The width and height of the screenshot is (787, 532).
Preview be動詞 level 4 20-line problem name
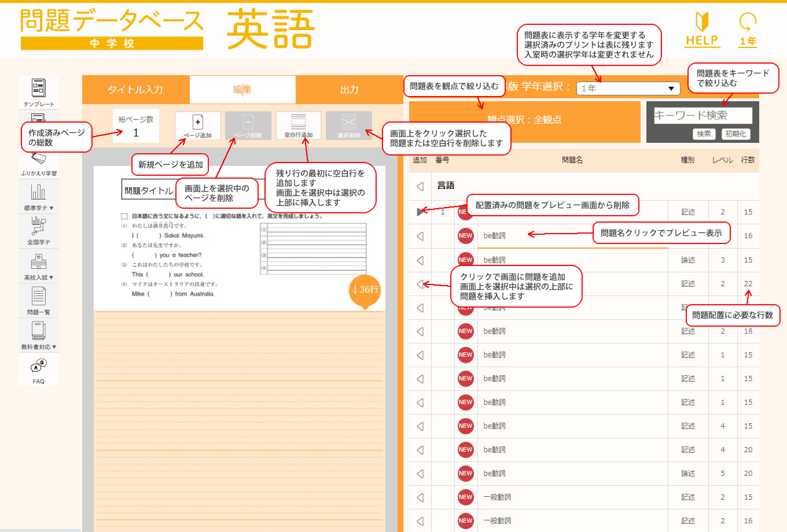click(495, 450)
